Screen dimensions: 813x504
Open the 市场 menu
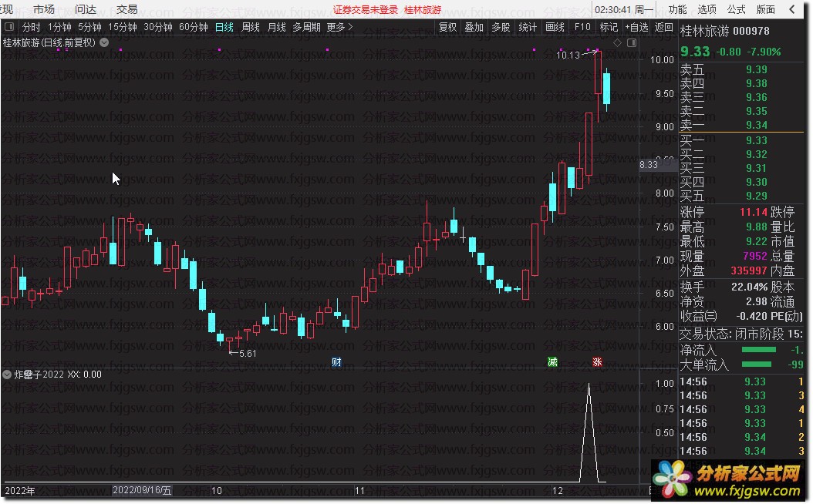pyautogui.click(x=43, y=9)
